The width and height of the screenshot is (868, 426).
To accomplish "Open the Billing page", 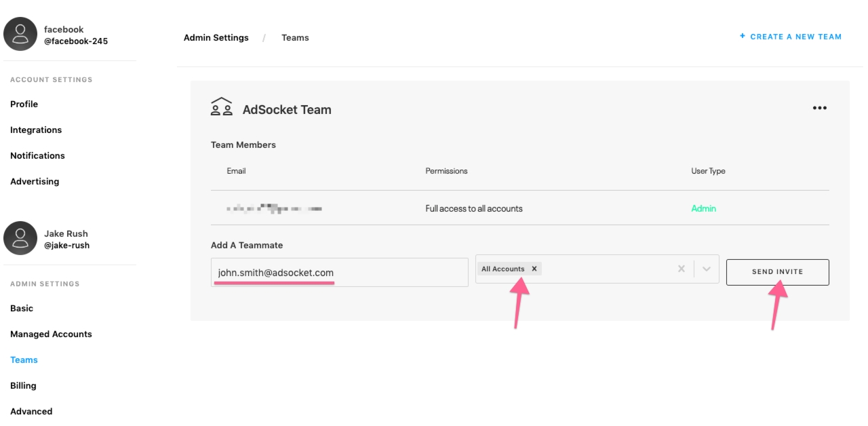I will pyautogui.click(x=23, y=386).
